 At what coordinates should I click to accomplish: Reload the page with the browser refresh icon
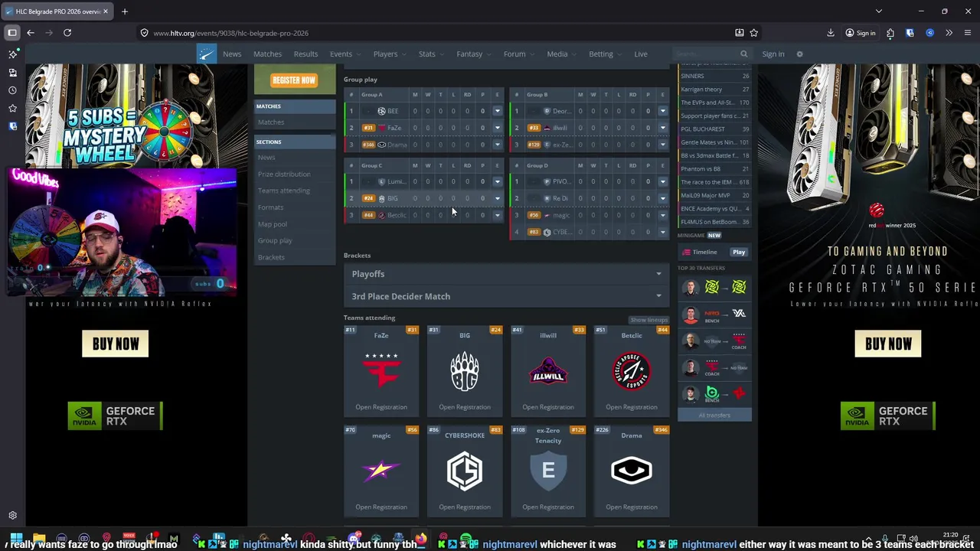(x=67, y=33)
